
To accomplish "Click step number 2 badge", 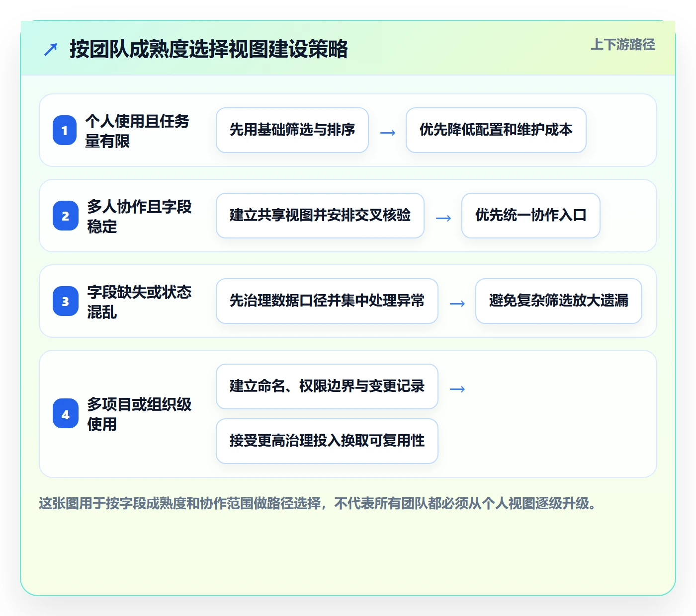I will click(66, 216).
